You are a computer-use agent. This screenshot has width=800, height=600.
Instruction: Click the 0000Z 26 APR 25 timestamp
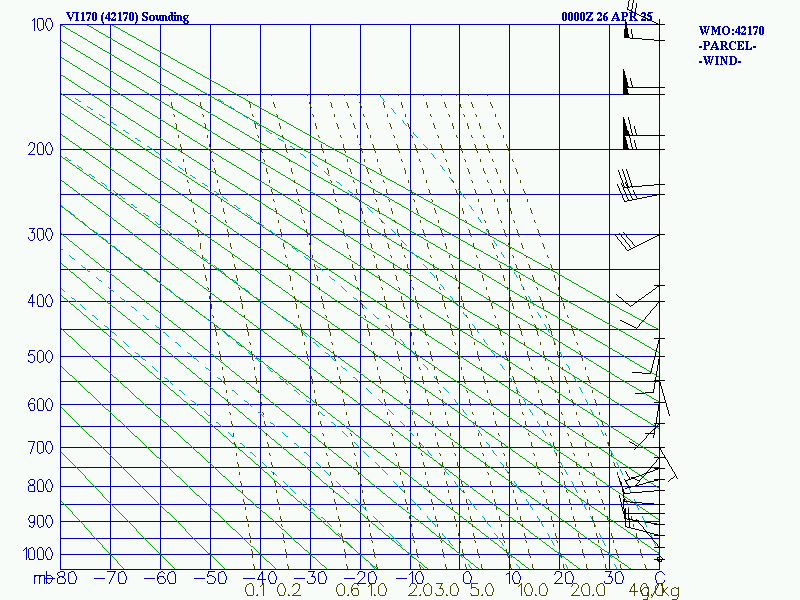[x=607, y=17]
